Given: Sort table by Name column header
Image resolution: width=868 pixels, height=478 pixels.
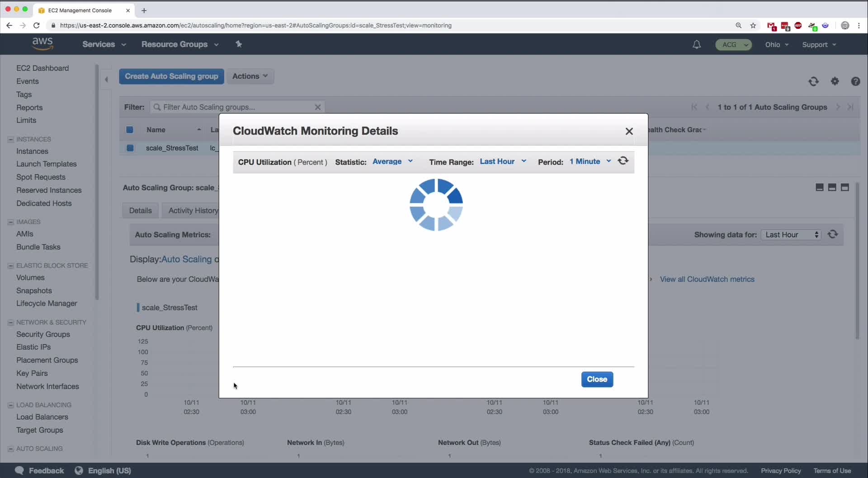Looking at the screenshot, I should point(156,130).
